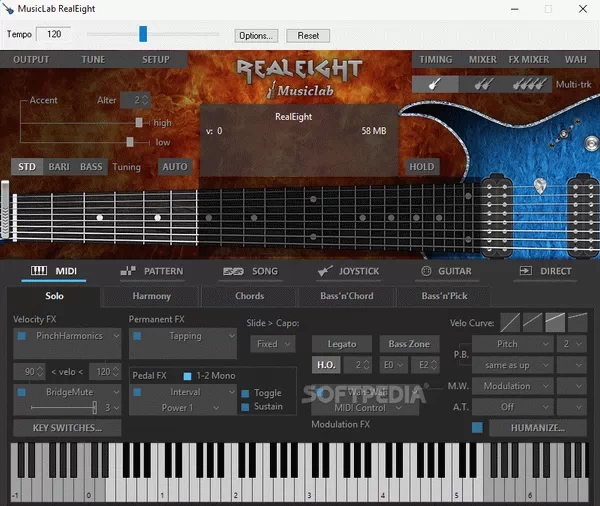Switch to the PATTERN mode tab
The height and width of the screenshot is (506, 600).
[x=152, y=271]
